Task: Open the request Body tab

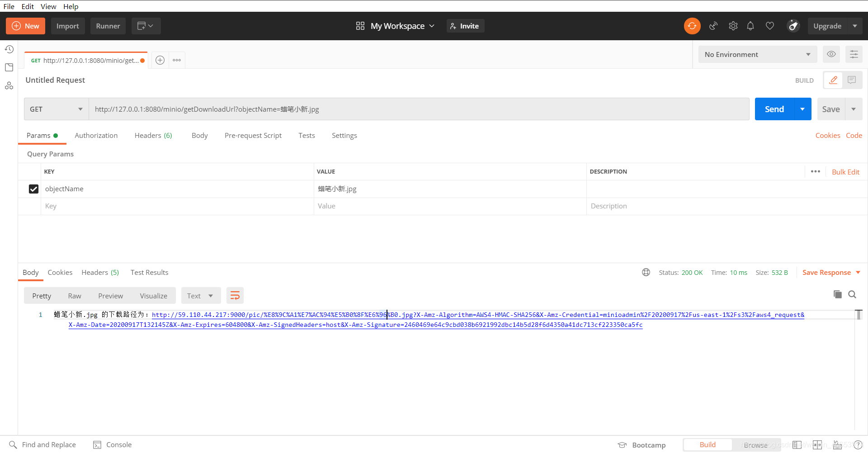Action: click(200, 136)
